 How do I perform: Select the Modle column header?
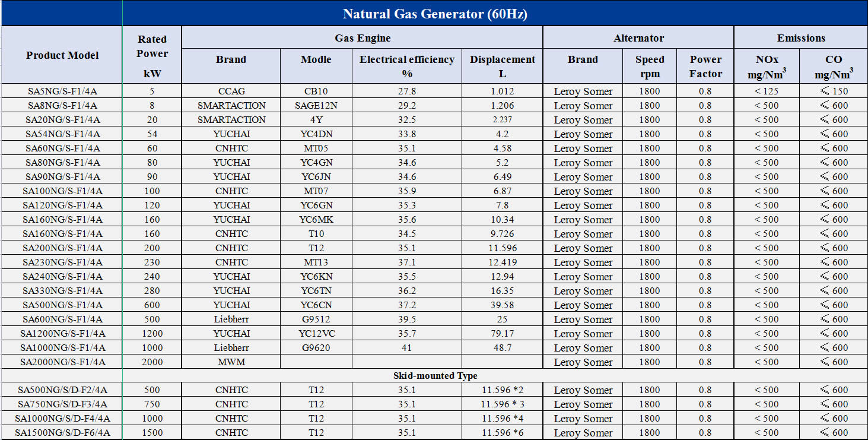coord(316,59)
